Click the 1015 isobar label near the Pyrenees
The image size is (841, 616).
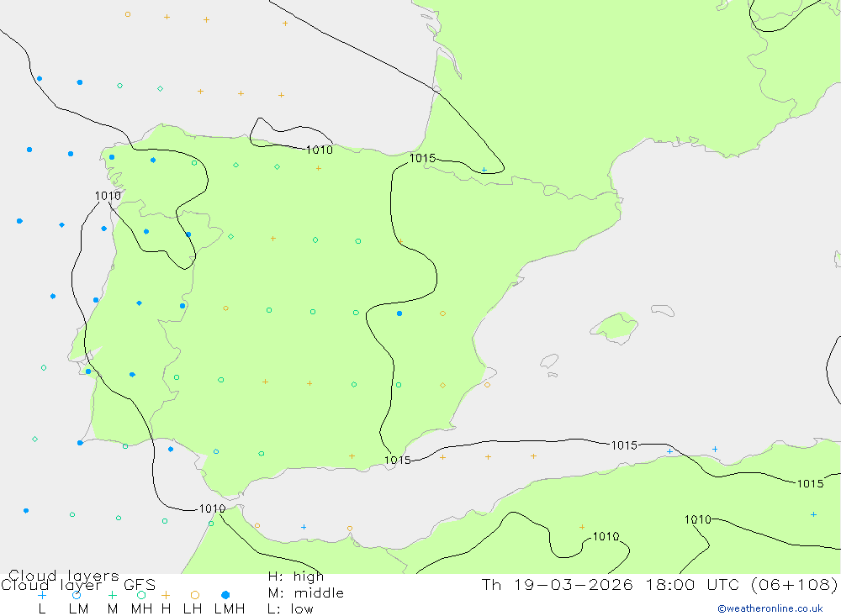pos(423,158)
